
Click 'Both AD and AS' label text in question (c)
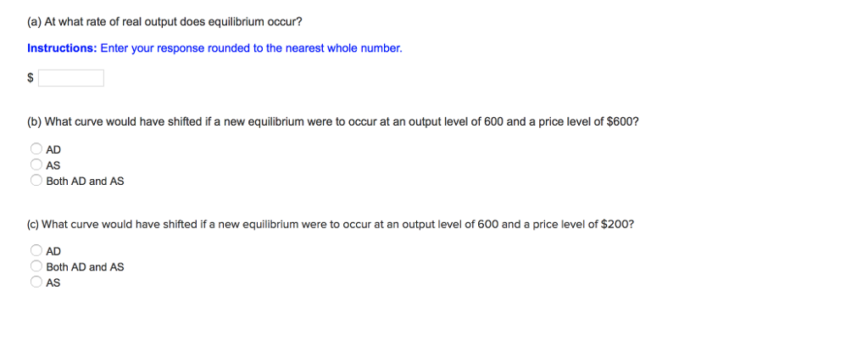click(x=85, y=267)
